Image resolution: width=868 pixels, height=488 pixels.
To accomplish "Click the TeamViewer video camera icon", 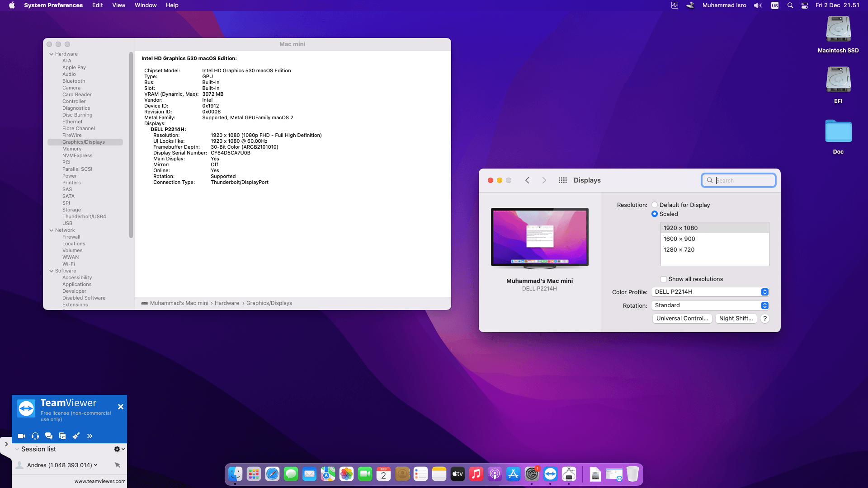I will pyautogui.click(x=21, y=436).
